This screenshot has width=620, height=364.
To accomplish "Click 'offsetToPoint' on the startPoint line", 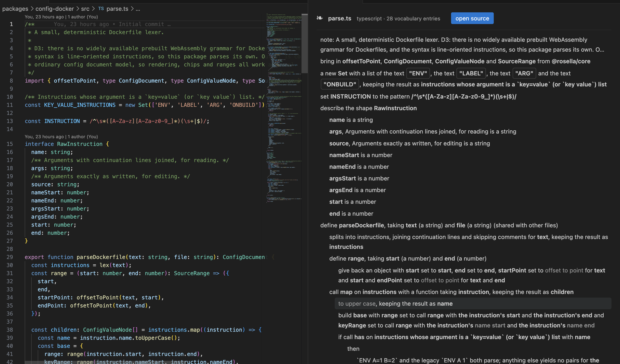I will pos(98,297).
